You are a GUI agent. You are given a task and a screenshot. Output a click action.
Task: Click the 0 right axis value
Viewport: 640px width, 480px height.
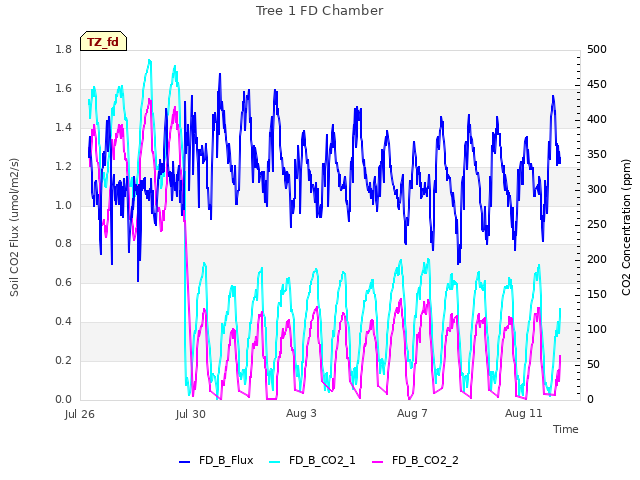click(591, 399)
